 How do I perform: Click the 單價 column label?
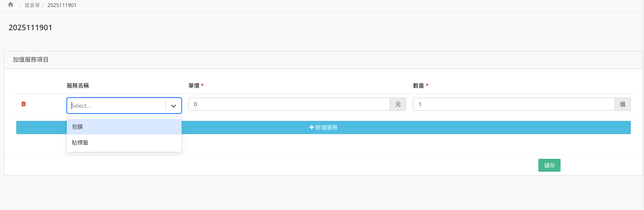pyautogui.click(x=194, y=86)
